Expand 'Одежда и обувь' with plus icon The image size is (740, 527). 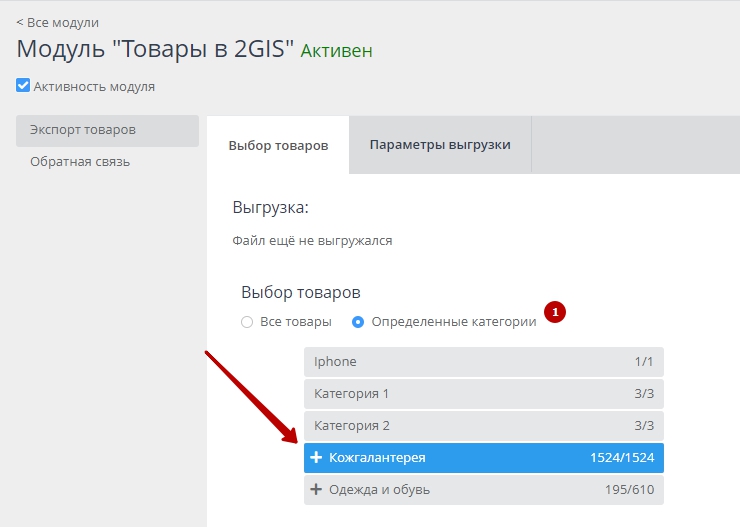(x=317, y=490)
